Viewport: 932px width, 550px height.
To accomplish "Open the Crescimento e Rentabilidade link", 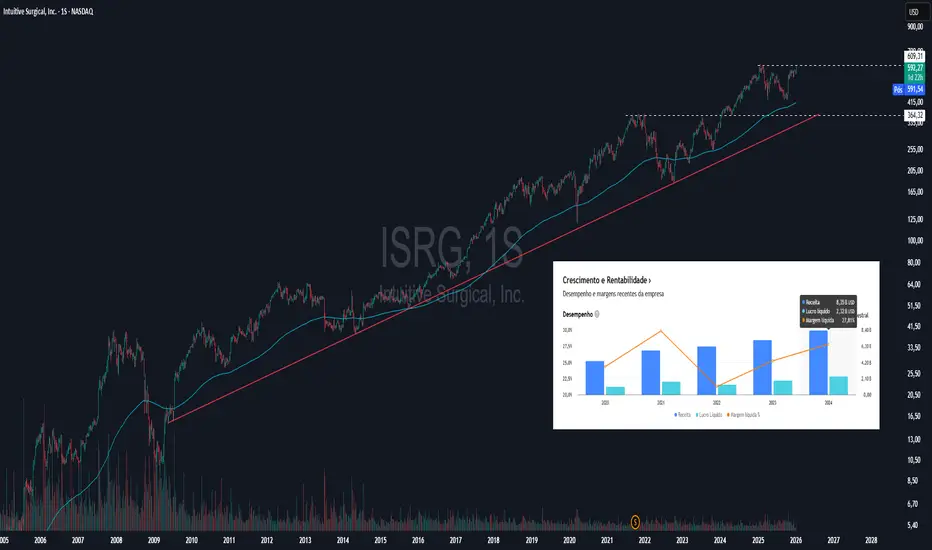I will click(x=606, y=280).
